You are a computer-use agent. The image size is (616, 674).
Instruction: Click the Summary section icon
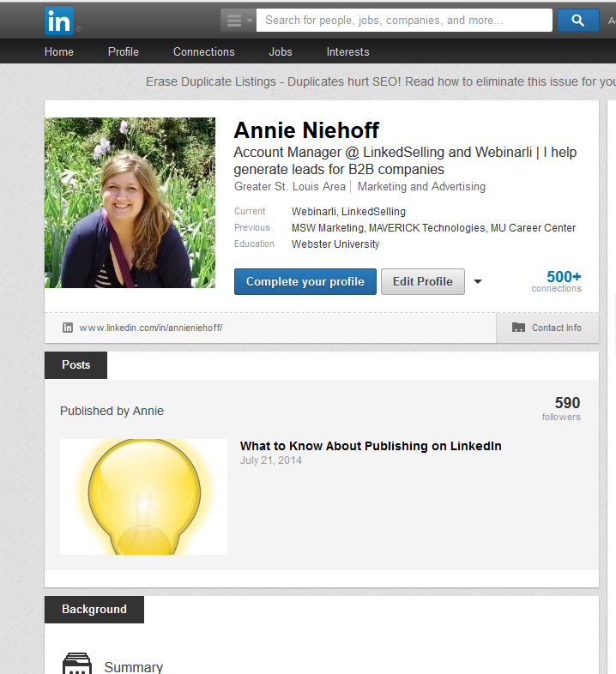(x=77, y=664)
